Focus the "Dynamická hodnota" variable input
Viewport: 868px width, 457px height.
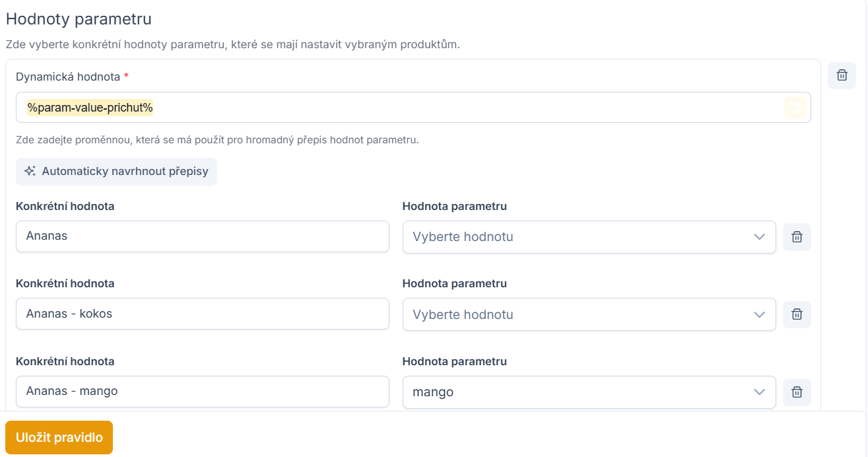pyautogui.click(x=396, y=108)
